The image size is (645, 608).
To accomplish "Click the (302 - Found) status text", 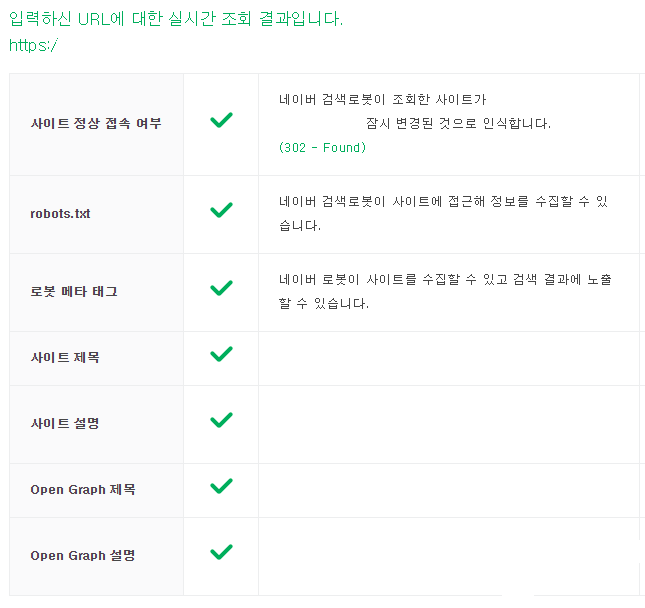I will (x=322, y=148).
